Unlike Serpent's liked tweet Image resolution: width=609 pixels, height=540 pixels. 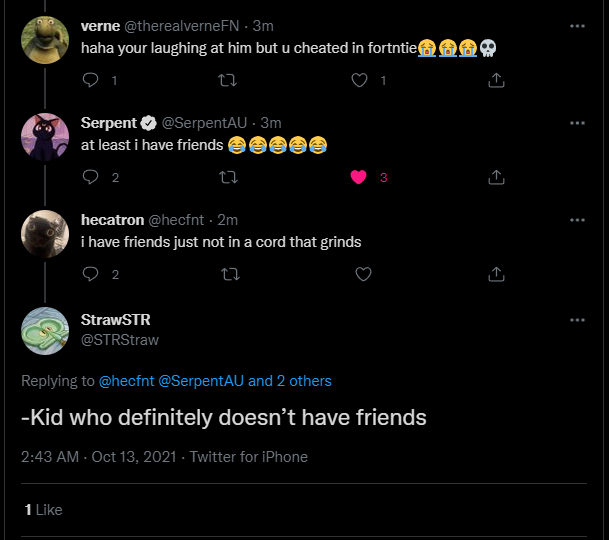point(361,177)
